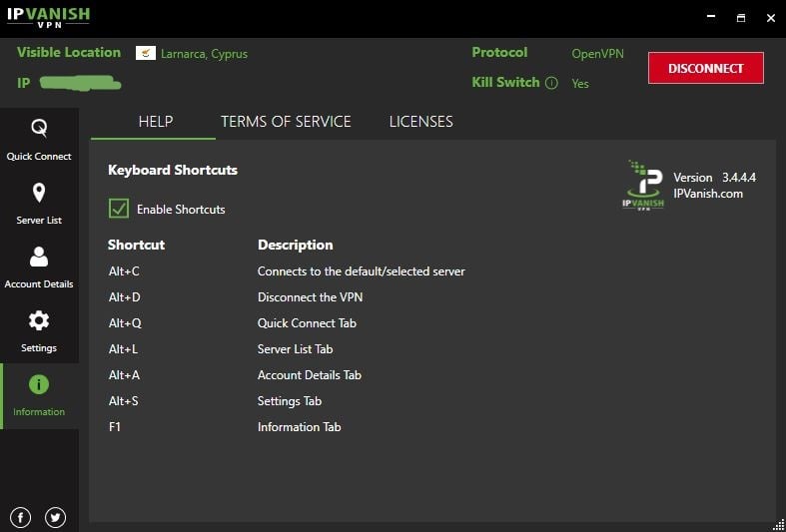Click the Alt+A shortcut entry
This screenshot has width=786, height=532.
click(x=124, y=375)
